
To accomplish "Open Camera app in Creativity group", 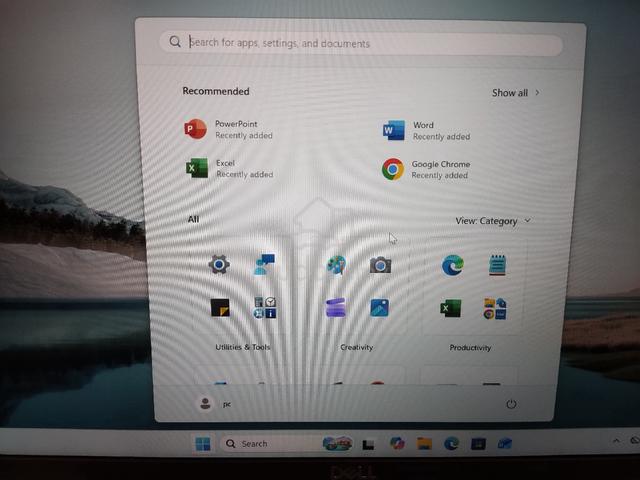I will (x=380, y=265).
